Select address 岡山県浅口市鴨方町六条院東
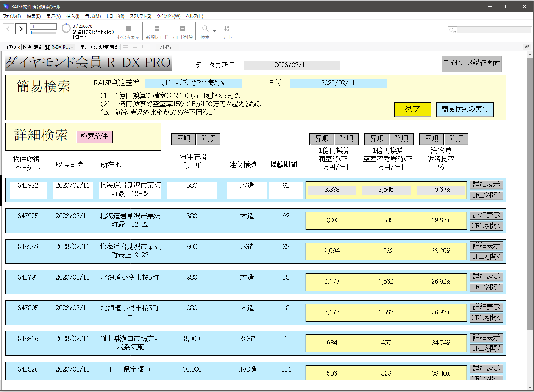Image resolution: width=534 pixels, height=392 pixels. (x=130, y=343)
